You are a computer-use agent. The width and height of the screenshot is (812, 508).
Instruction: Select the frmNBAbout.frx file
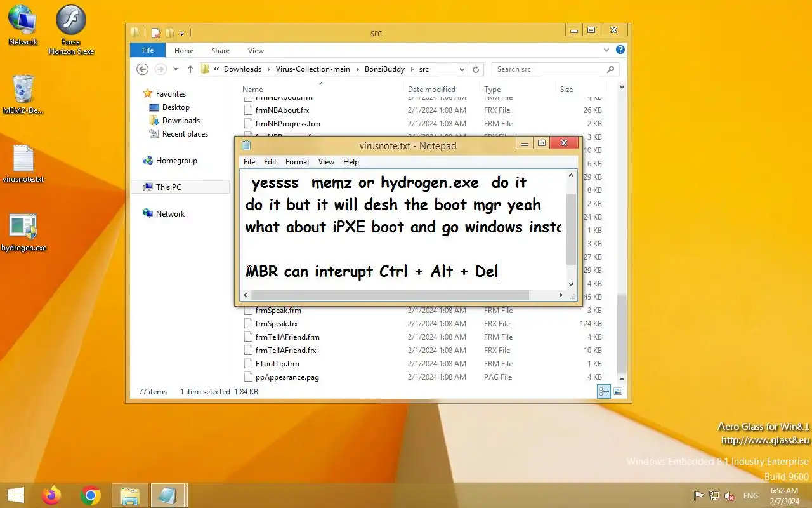click(x=282, y=110)
